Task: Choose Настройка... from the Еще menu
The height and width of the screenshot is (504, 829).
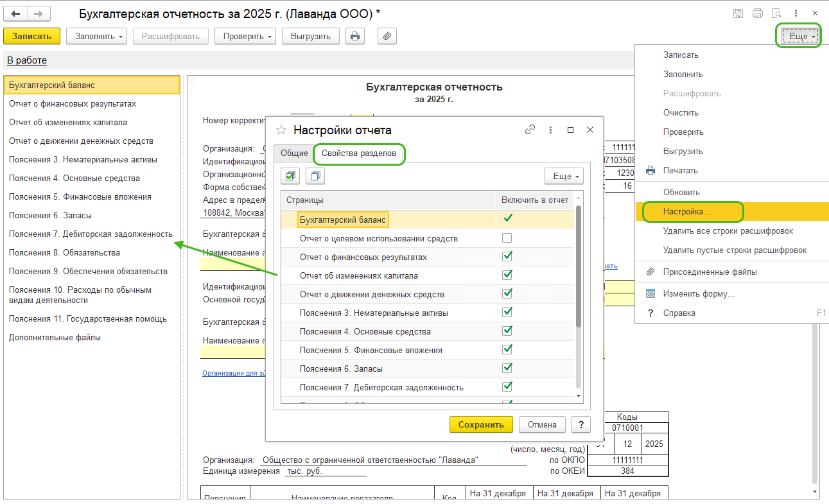Action: click(687, 211)
